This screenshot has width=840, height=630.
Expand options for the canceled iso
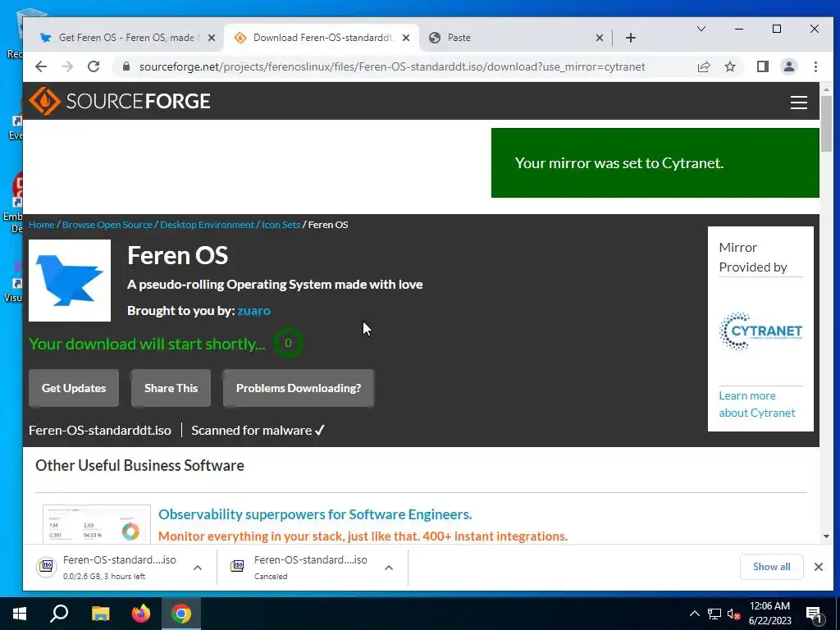[x=389, y=568]
